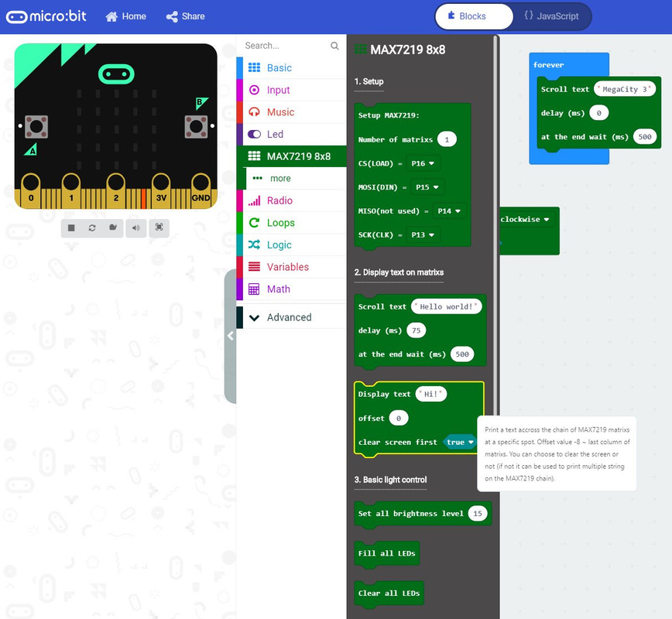Stop the simulator

71,228
